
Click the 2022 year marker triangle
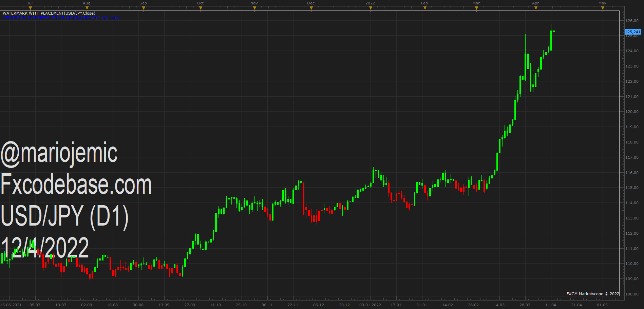[x=371, y=8]
